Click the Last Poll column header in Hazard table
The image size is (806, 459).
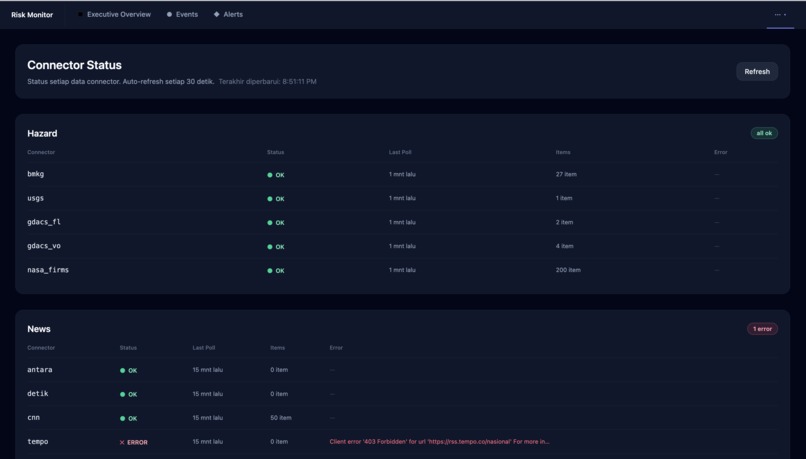coord(400,152)
